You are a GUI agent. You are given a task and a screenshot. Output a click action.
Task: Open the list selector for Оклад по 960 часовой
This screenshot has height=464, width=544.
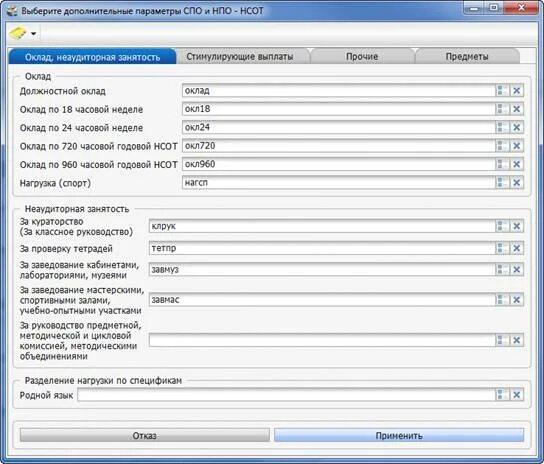[502, 164]
